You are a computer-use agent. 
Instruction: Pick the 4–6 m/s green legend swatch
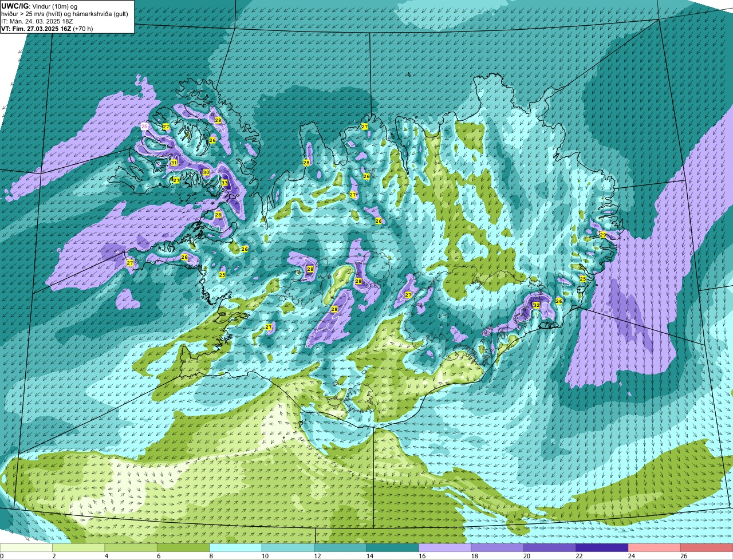tap(131, 547)
